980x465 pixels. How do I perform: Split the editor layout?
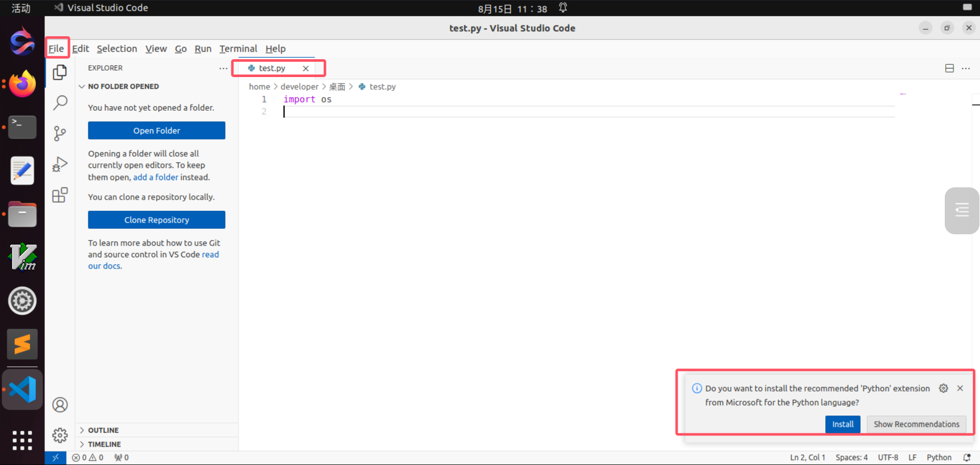click(949, 68)
